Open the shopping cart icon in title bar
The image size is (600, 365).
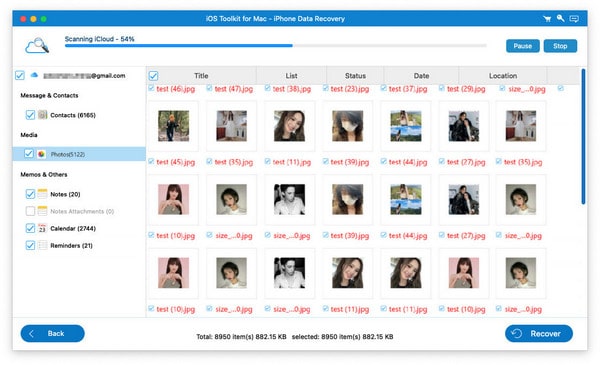click(x=547, y=18)
